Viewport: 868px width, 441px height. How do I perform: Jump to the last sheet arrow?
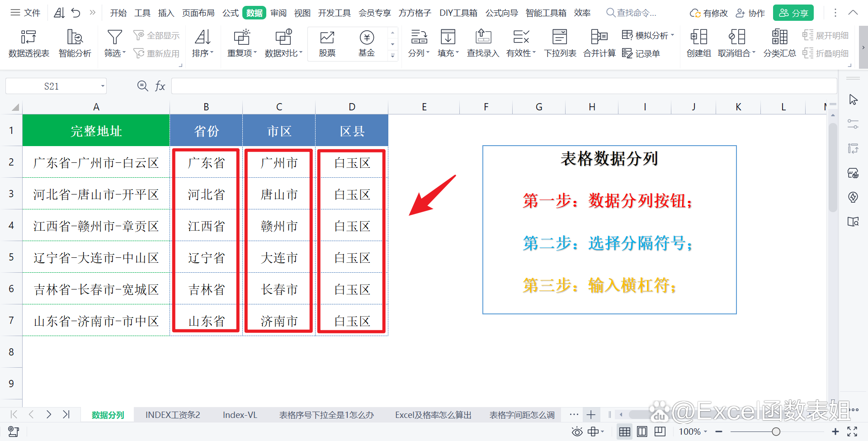pos(66,414)
